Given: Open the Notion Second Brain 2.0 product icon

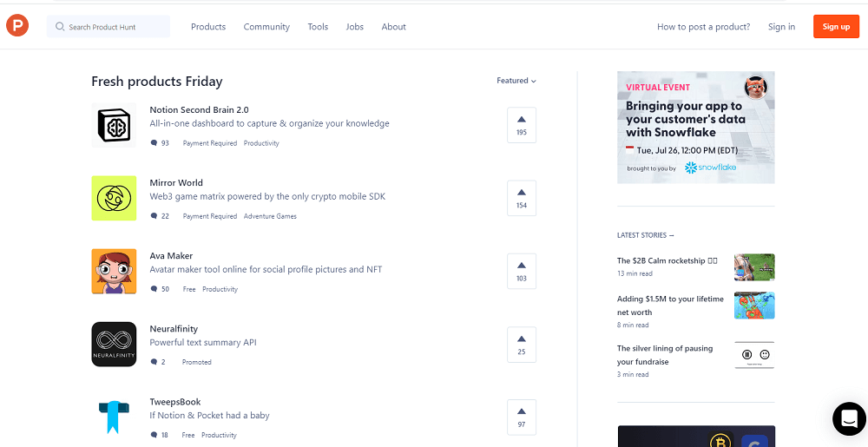Looking at the screenshot, I should point(114,125).
